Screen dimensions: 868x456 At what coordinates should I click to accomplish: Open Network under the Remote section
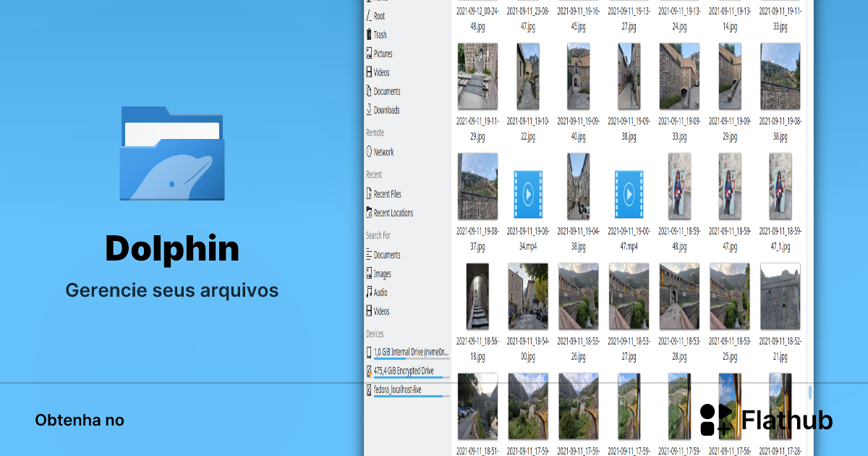pos(383,152)
